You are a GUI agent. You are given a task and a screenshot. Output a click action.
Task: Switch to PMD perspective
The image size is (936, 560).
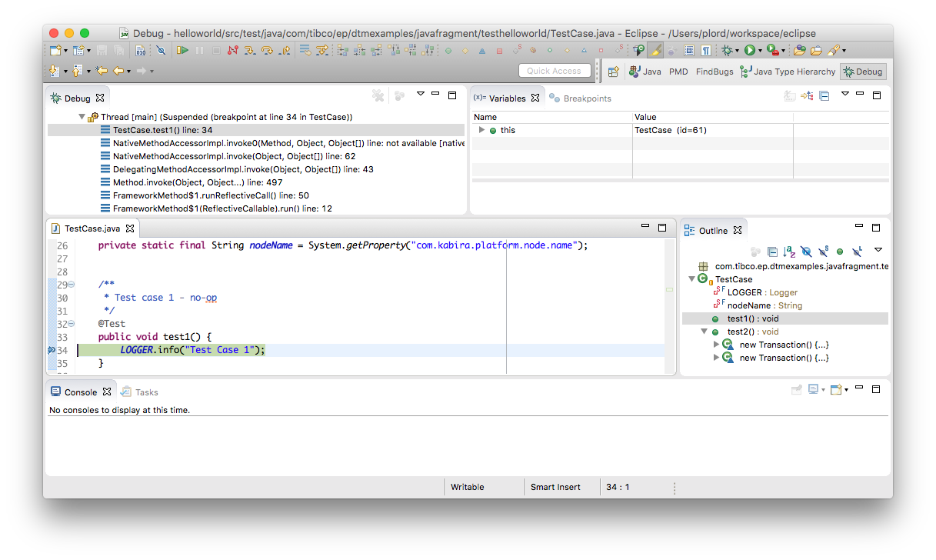point(678,72)
